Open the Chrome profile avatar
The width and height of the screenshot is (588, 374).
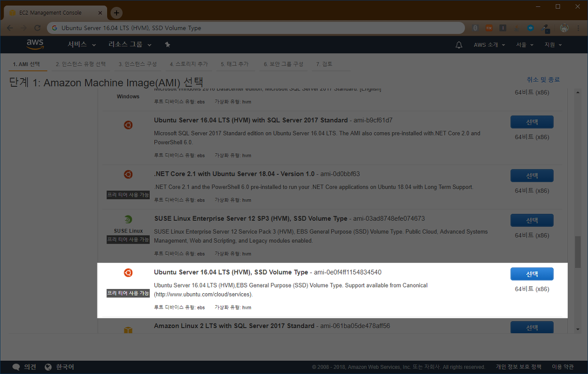point(564,28)
